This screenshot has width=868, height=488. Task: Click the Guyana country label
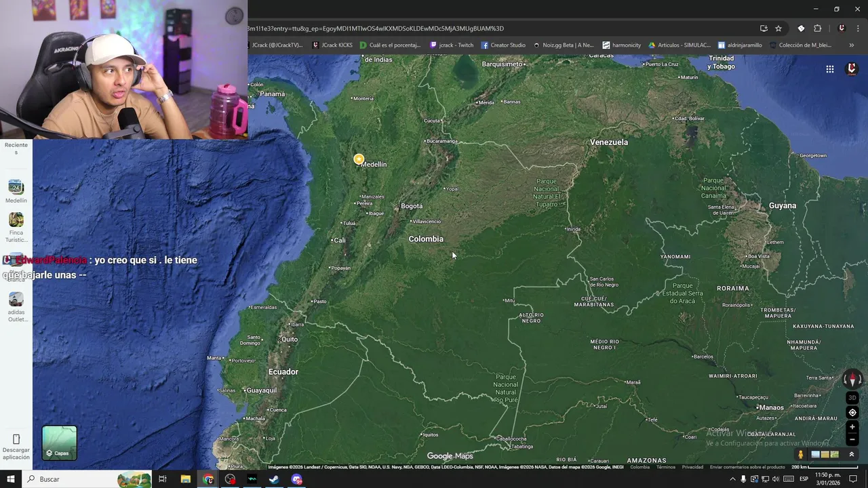783,205
